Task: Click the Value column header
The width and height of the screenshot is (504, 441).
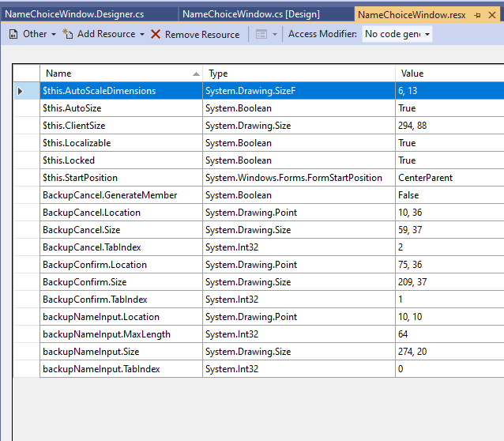Action: pyautogui.click(x=449, y=73)
